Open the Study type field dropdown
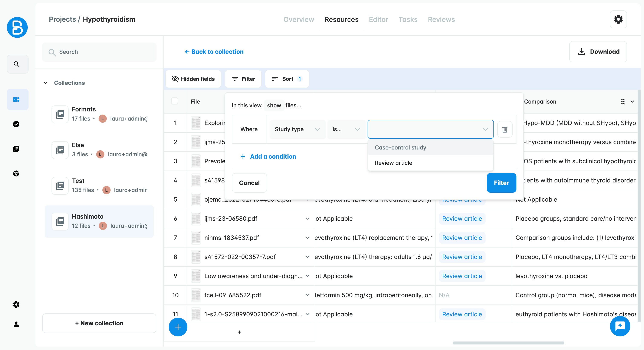The width and height of the screenshot is (644, 350). [297, 129]
